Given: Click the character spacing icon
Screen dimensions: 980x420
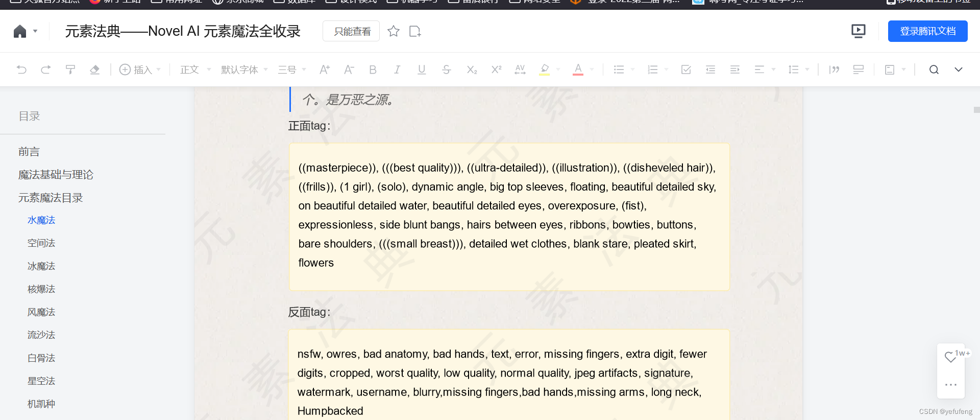Looking at the screenshot, I should (520, 69).
